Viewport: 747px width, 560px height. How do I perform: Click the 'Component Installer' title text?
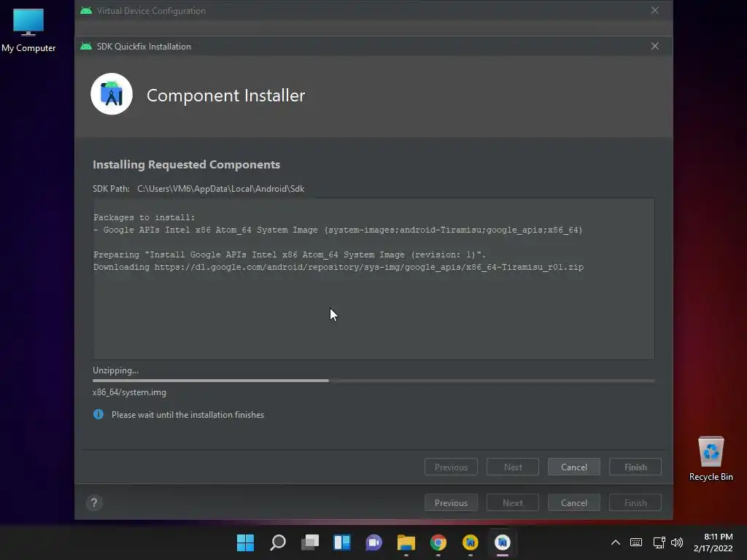tap(226, 96)
